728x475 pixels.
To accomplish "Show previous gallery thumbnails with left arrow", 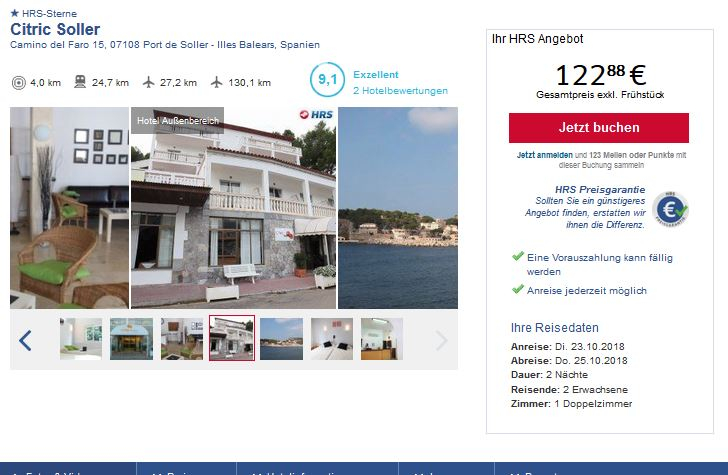I will 25,340.
